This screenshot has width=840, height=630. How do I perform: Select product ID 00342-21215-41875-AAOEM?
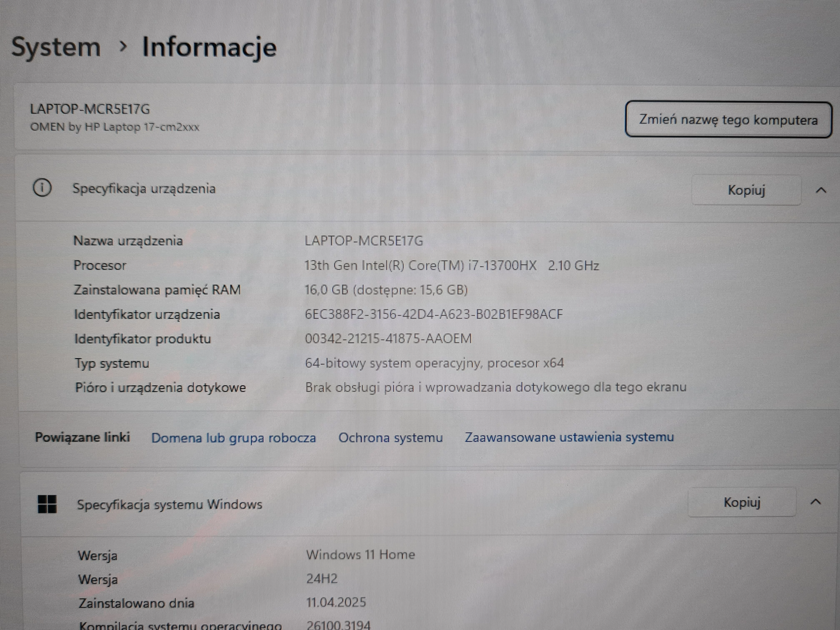click(x=389, y=338)
